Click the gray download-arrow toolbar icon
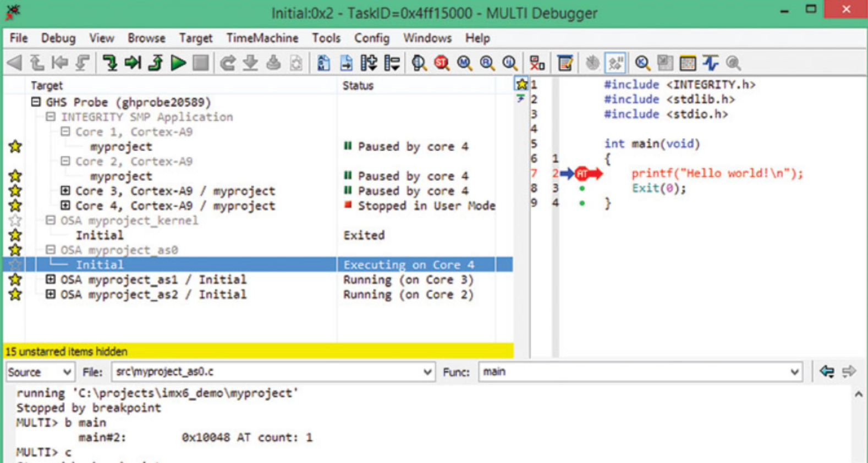Viewport: 868px width, 463px height. (250, 63)
